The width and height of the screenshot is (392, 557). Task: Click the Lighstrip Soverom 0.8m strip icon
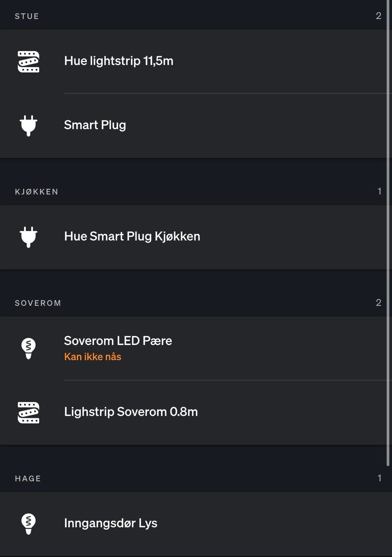(x=29, y=412)
